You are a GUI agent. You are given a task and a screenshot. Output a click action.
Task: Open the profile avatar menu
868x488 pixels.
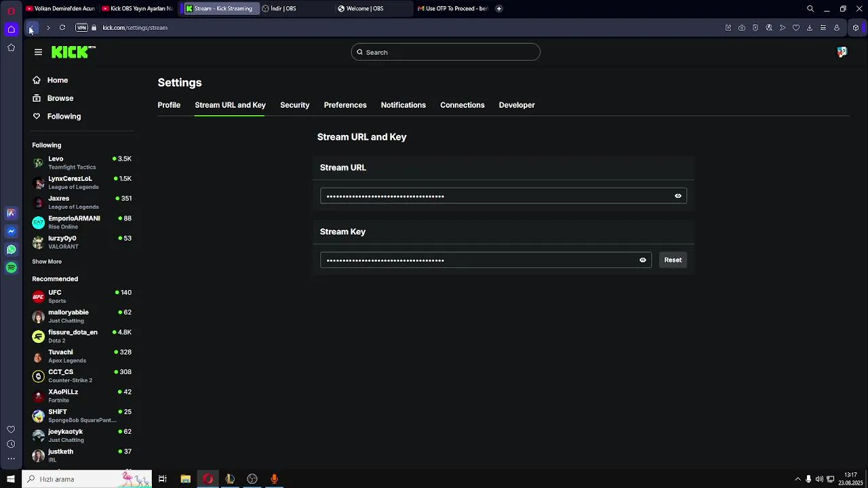[842, 52]
